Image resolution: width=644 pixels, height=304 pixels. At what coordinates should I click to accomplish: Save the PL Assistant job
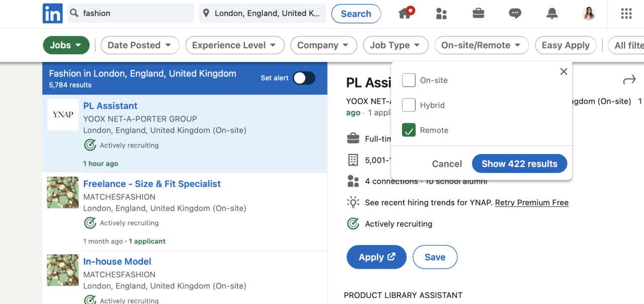[x=435, y=257]
